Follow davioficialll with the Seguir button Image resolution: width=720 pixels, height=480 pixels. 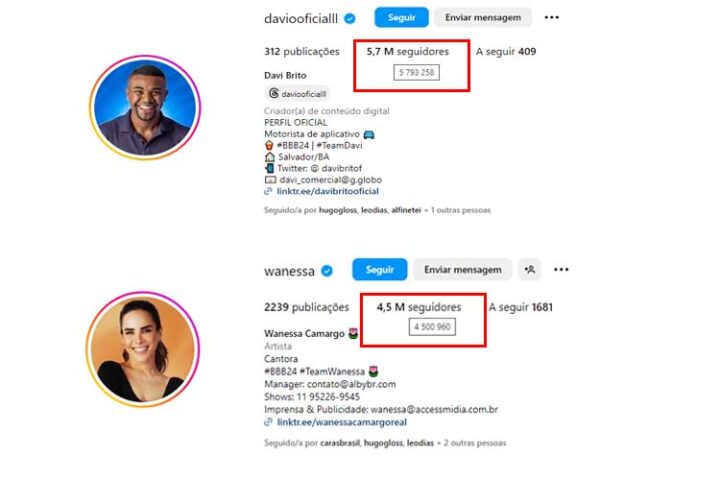[x=401, y=17]
